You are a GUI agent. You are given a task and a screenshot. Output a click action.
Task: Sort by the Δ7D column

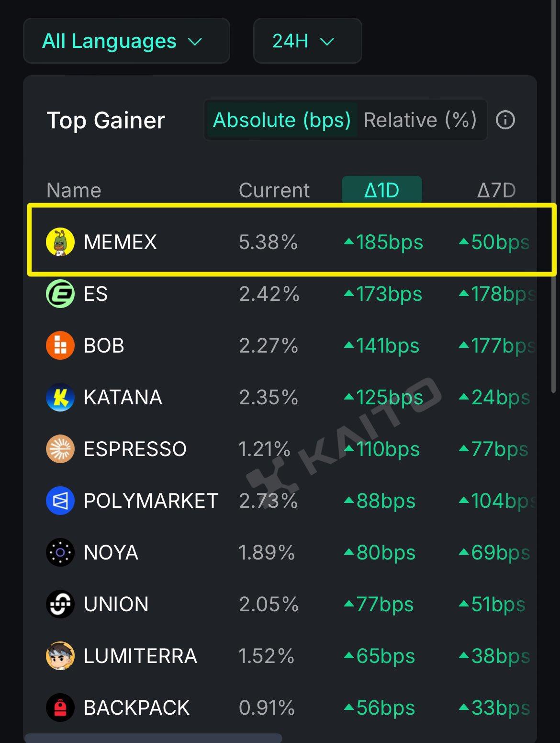[x=496, y=190]
